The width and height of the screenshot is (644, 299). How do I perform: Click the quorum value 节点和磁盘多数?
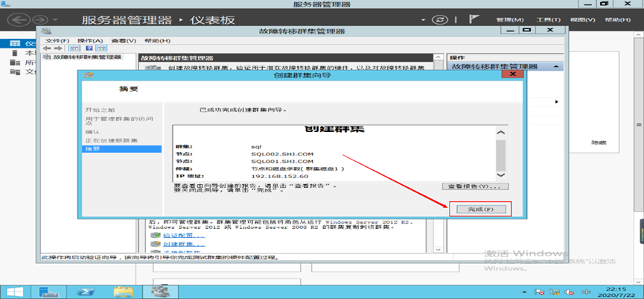[298, 169]
